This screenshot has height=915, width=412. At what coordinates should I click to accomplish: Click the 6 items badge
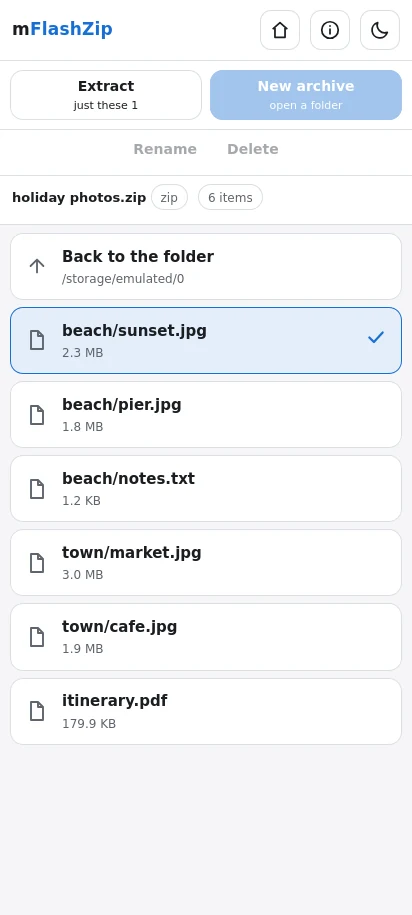click(x=231, y=197)
